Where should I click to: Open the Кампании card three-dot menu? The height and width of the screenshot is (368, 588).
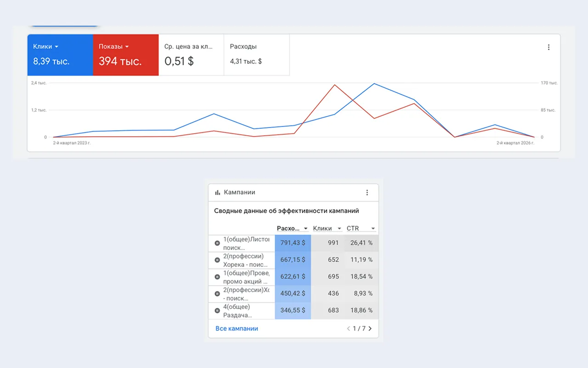coord(367,192)
